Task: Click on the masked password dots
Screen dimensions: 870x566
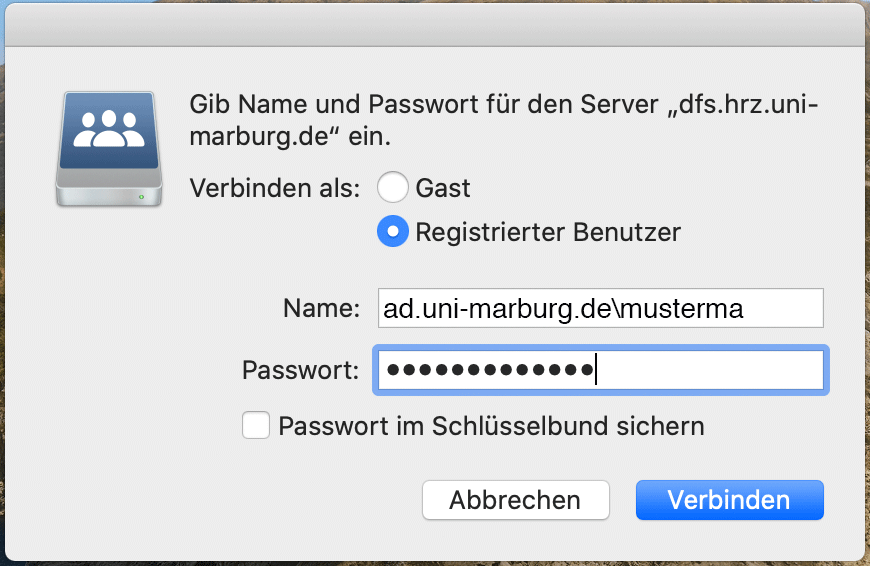Action: [490, 370]
